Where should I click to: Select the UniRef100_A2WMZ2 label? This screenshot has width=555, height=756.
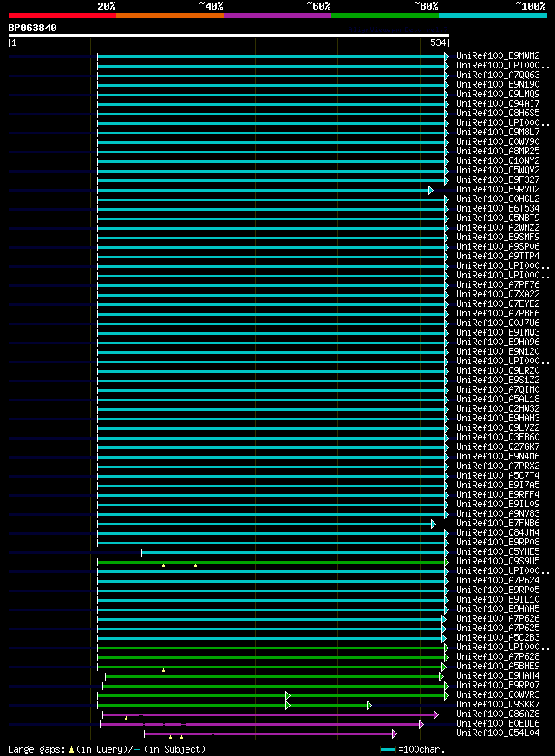point(498,227)
